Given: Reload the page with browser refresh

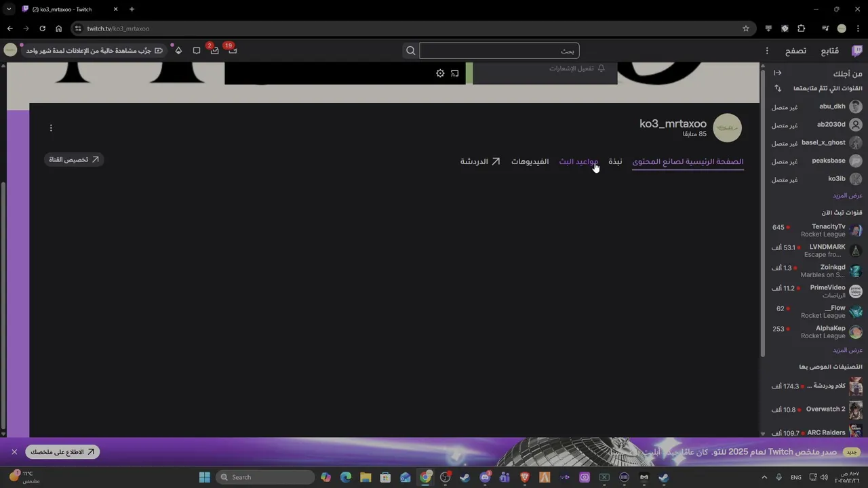Looking at the screenshot, I should point(42,28).
